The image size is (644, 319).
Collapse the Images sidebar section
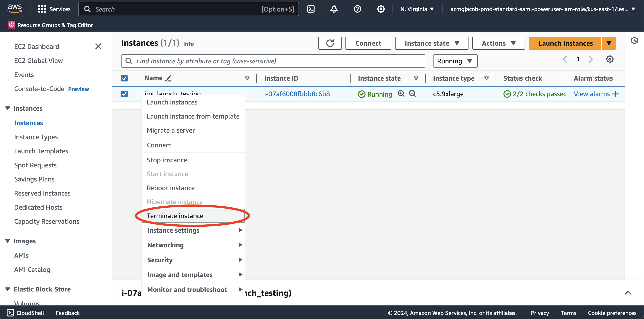(x=8, y=241)
